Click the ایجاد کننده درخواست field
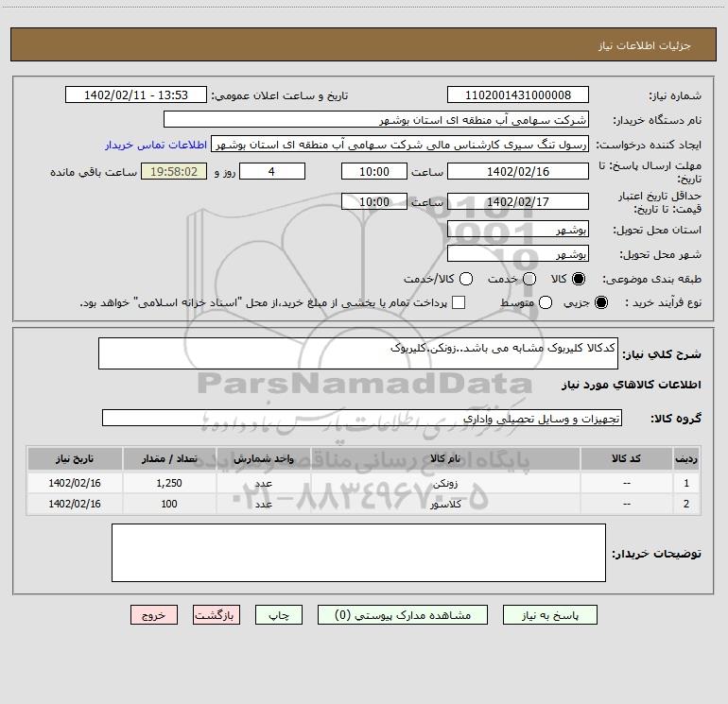Viewport: 728px width, 704px height. (400, 144)
